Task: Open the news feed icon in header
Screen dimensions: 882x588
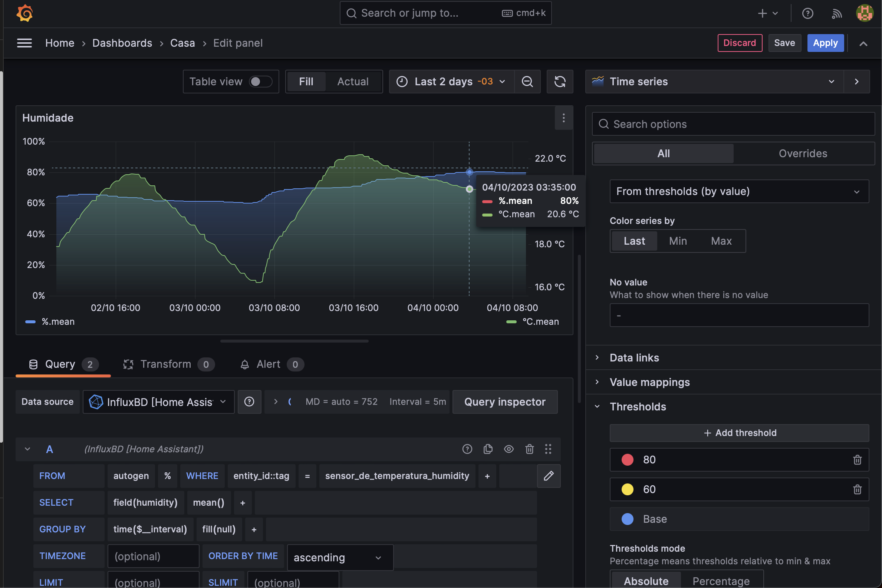Action: click(x=837, y=13)
